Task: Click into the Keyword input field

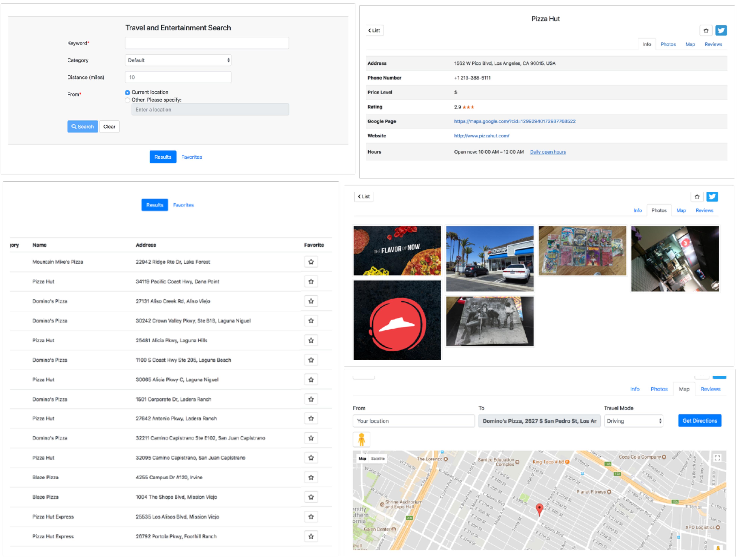Action: pos(207,43)
